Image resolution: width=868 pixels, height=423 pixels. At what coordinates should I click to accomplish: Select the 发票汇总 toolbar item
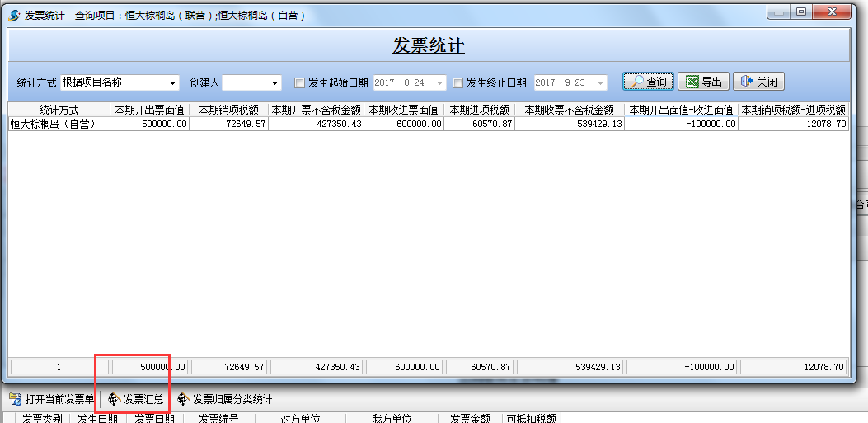(136, 400)
